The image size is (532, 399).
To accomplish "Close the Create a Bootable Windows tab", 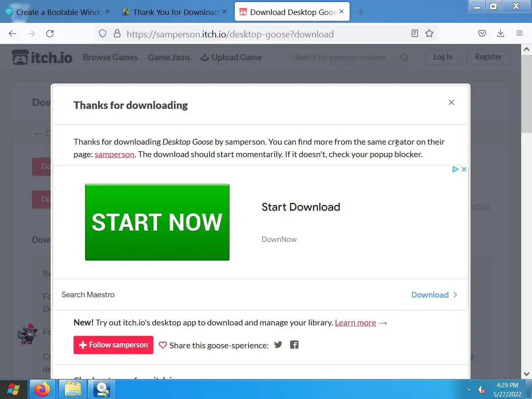I will (108, 12).
